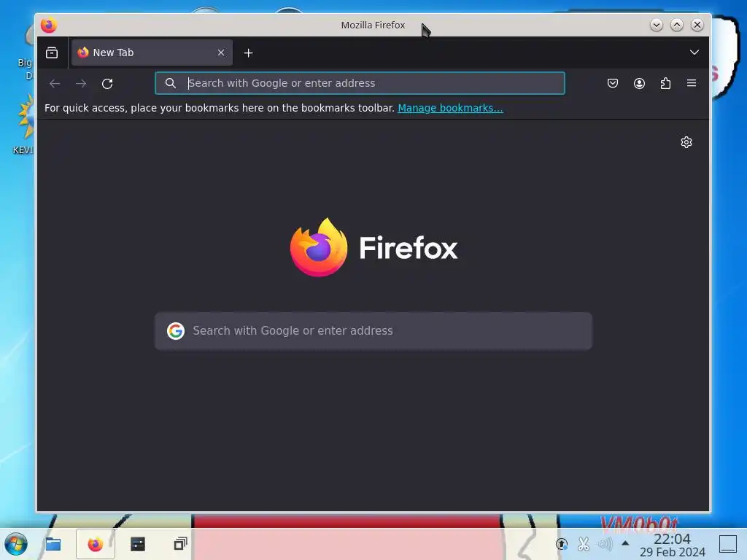This screenshot has height=560, width=747.
Task: Open the Firefox window menu icon in title bar
Action: [x=49, y=25]
